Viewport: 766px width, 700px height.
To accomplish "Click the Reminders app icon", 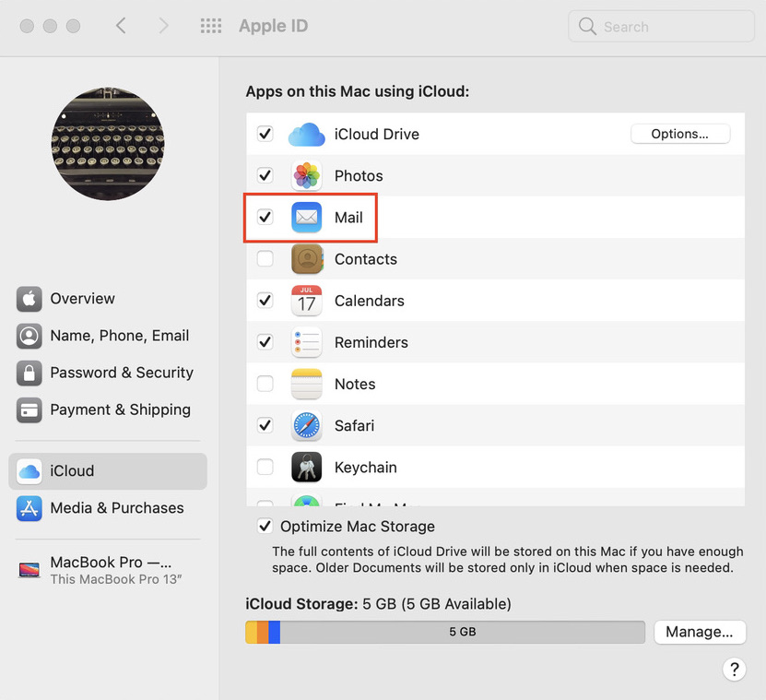I will tap(306, 342).
